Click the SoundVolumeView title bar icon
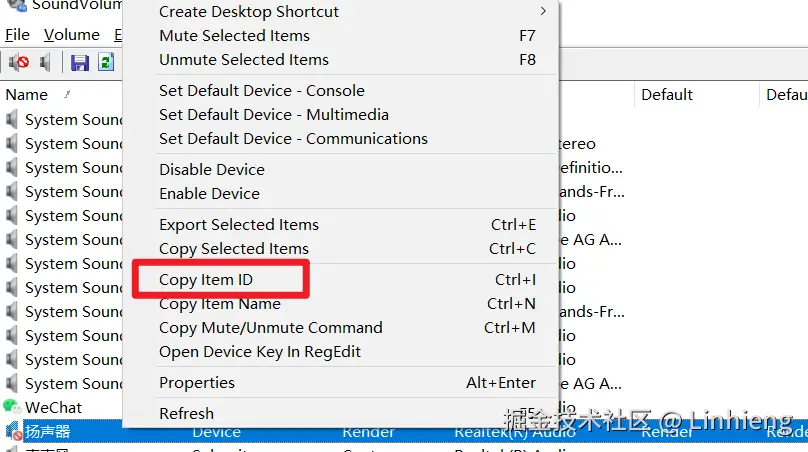808x452 pixels. click(14, 5)
